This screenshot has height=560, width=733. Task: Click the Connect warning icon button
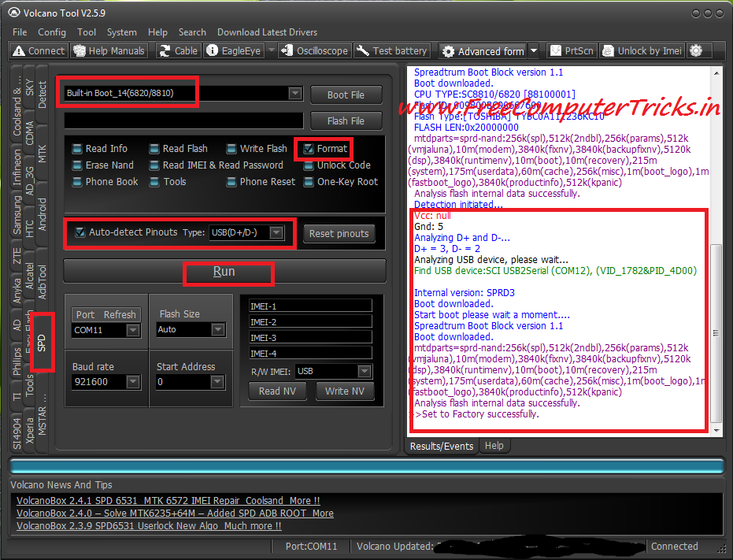(x=39, y=50)
